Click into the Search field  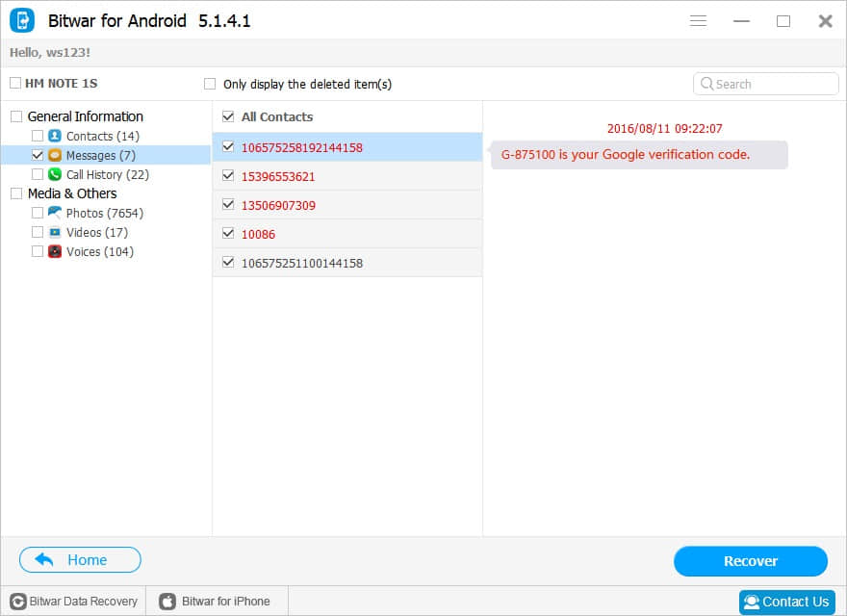(x=765, y=84)
